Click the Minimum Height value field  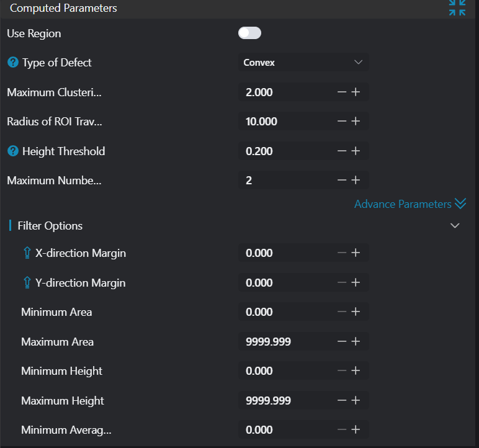click(285, 371)
